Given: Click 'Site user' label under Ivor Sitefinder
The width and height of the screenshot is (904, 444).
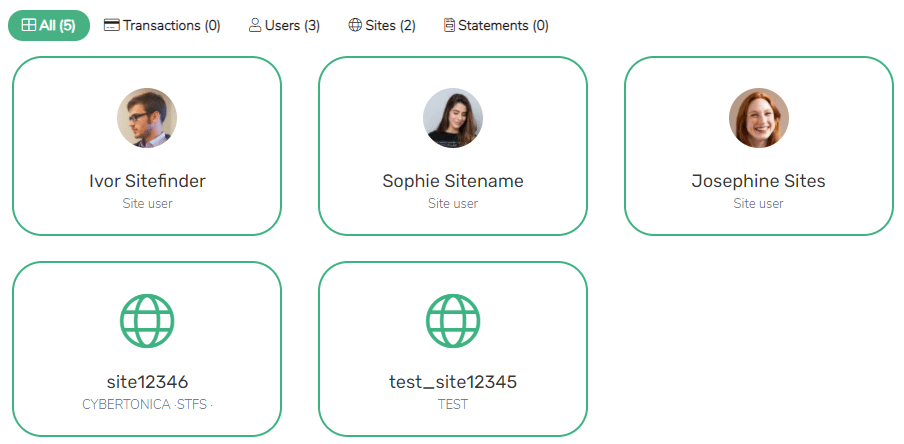Looking at the screenshot, I should pyautogui.click(x=147, y=204).
